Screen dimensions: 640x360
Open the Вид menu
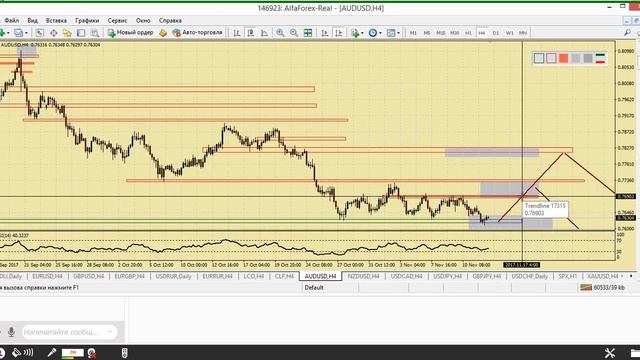pyautogui.click(x=32, y=20)
